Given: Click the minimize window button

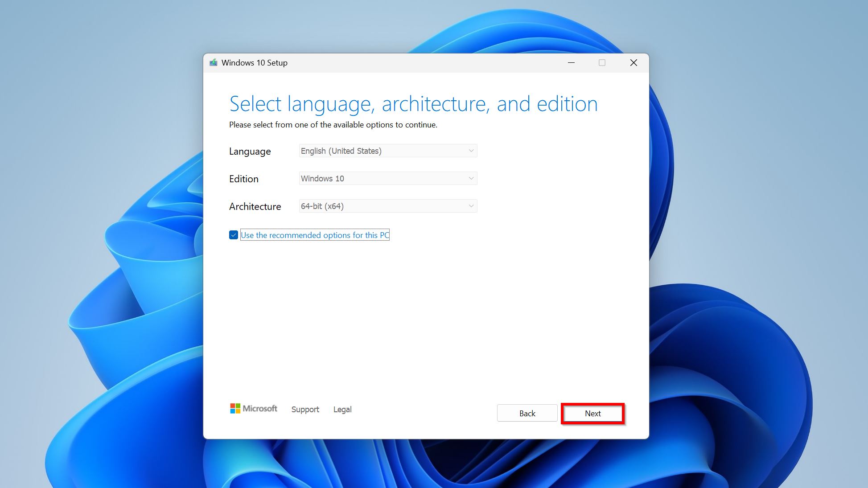Looking at the screenshot, I should 572,62.
